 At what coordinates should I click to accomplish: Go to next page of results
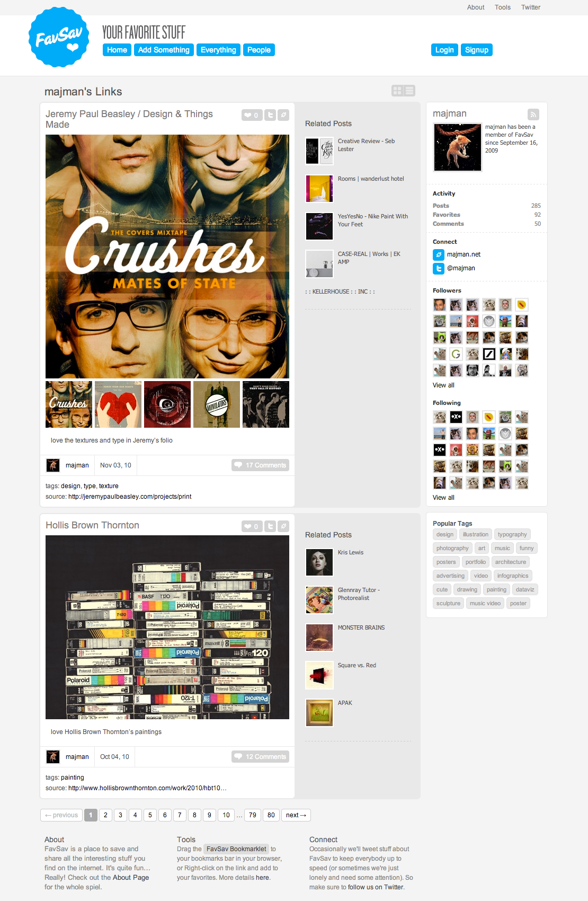click(x=296, y=815)
